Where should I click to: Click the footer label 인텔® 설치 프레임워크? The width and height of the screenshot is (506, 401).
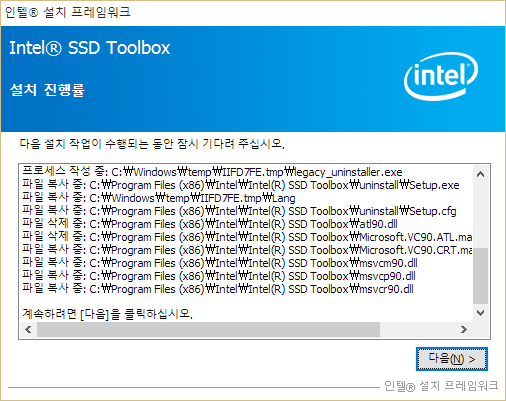(441, 386)
